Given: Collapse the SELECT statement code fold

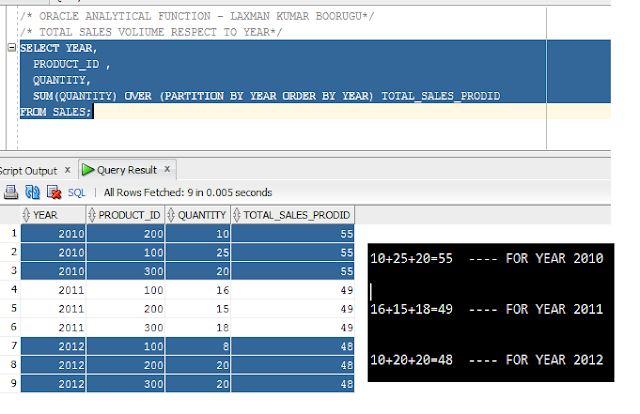Looking at the screenshot, I should coord(12,48).
